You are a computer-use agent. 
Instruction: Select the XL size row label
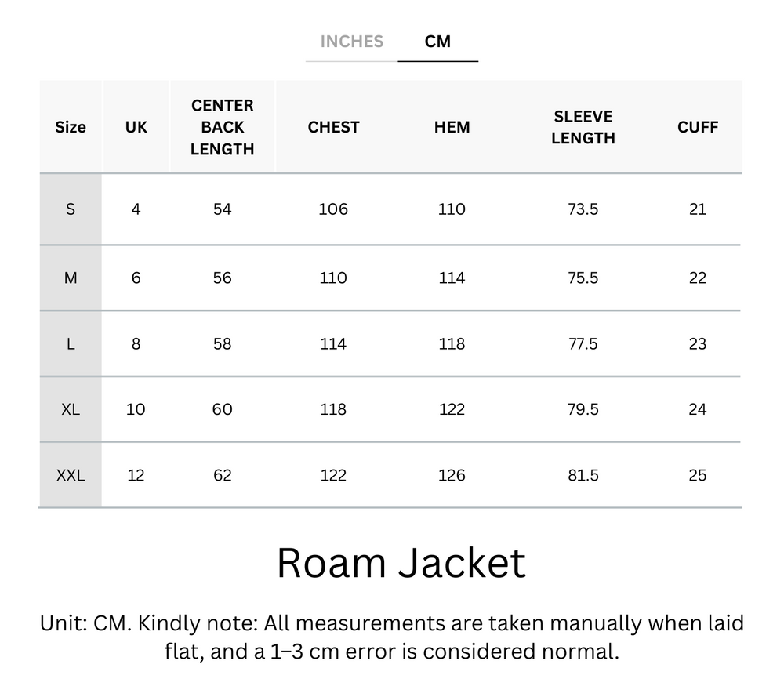[71, 409]
